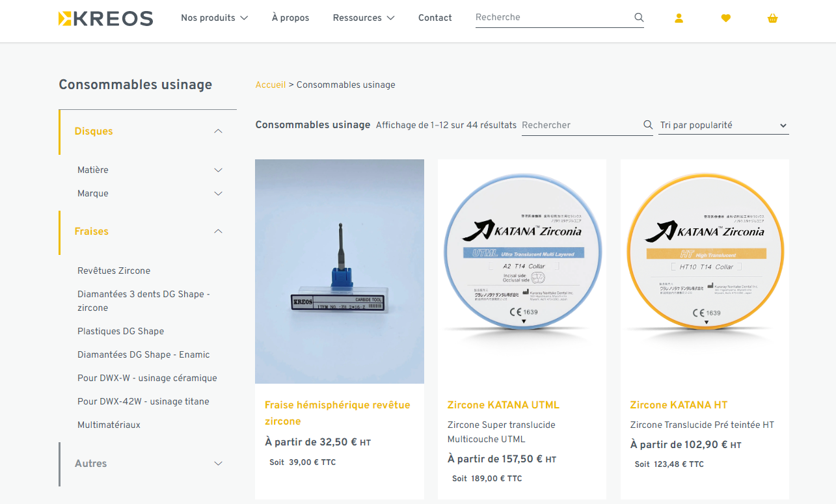Image resolution: width=836 pixels, height=504 pixels.
Task: Select the Disques category heading
Action: click(x=94, y=131)
